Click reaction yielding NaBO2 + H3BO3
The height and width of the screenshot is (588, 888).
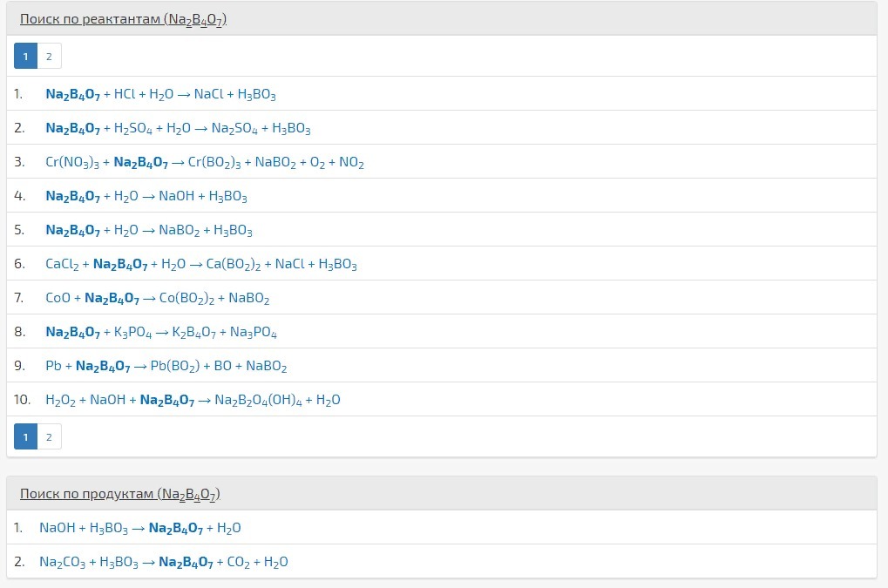click(x=149, y=230)
